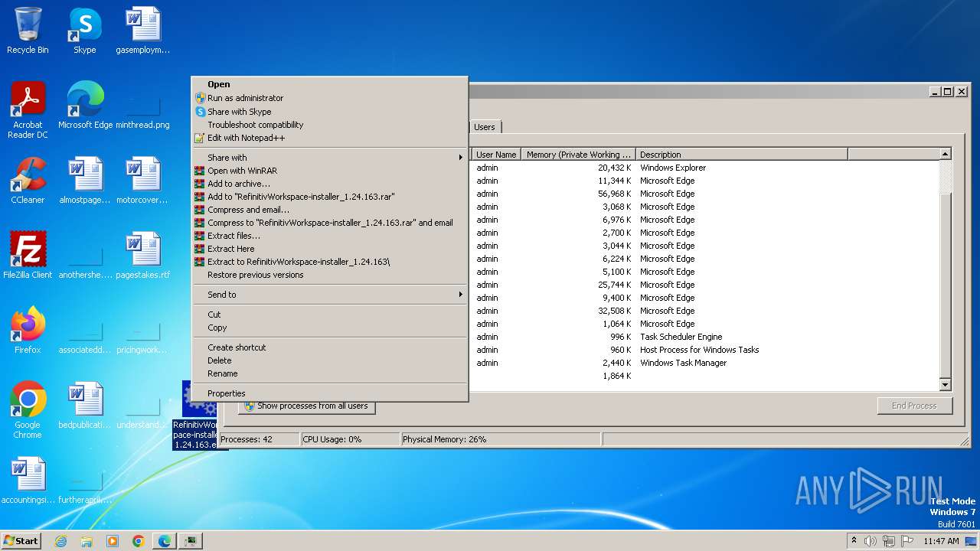Choose Troubleshoot compatibility
This screenshot has height=551, width=980.
click(x=329, y=125)
